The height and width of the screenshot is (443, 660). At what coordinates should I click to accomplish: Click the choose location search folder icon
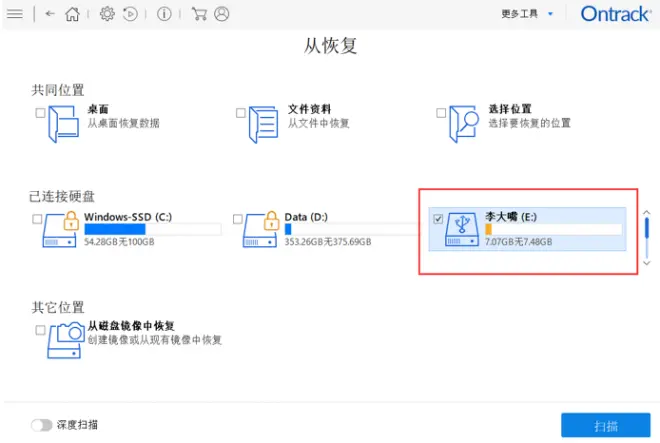(464, 124)
